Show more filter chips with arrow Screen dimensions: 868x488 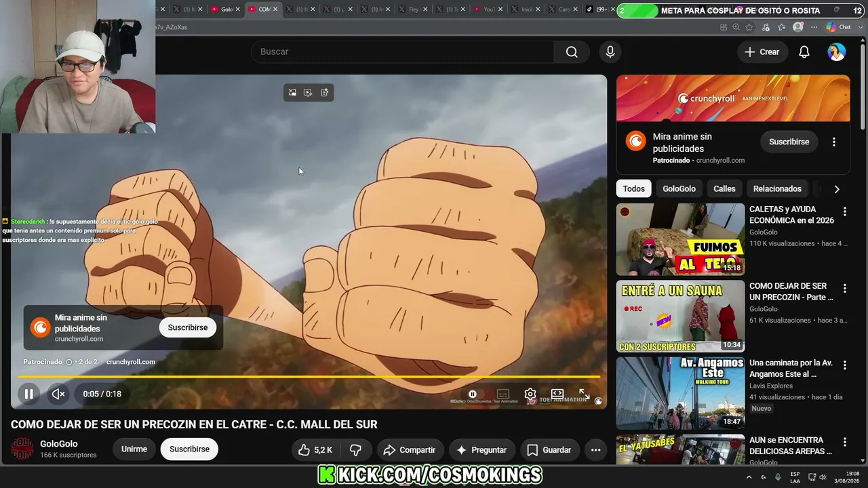click(837, 189)
